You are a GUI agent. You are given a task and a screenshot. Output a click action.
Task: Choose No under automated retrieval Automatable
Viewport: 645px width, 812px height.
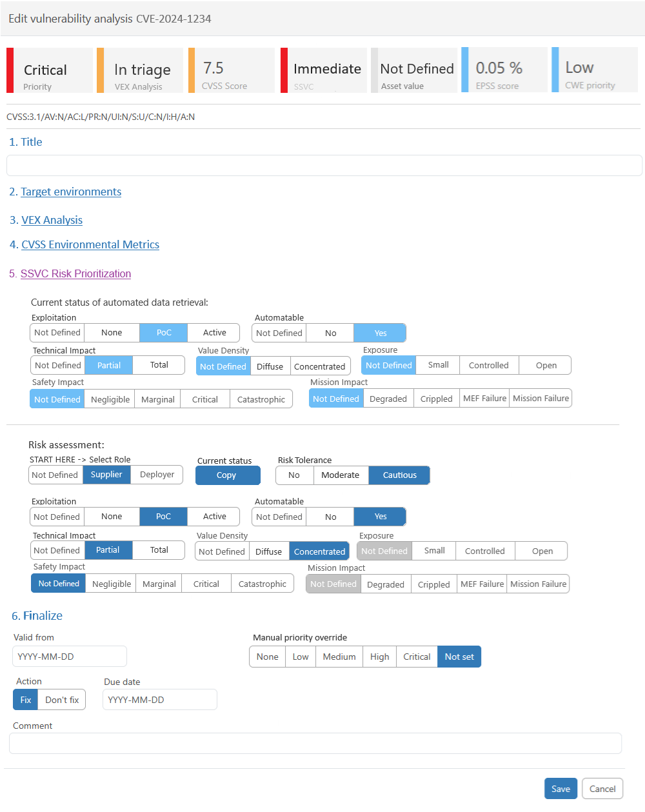pos(331,333)
